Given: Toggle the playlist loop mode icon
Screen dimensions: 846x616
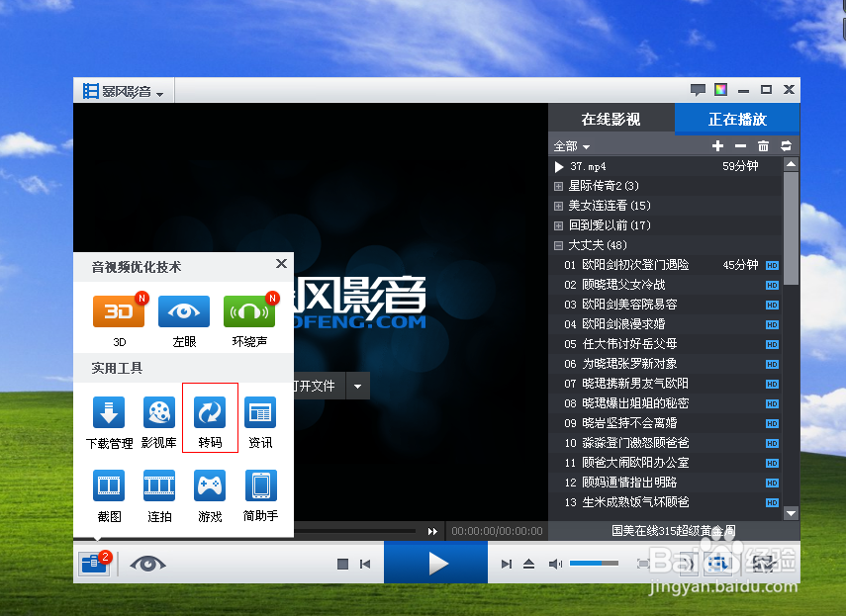Looking at the screenshot, I should tap(786, 145).
